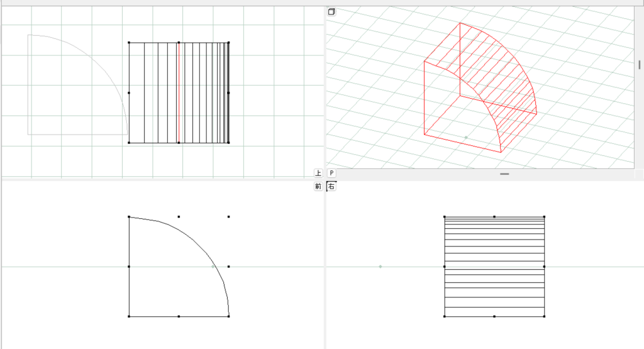Click bottom-left bounding handle in right view
Image resolution: width=644 pixels, height=349 pixels.
tap(445, 316)
